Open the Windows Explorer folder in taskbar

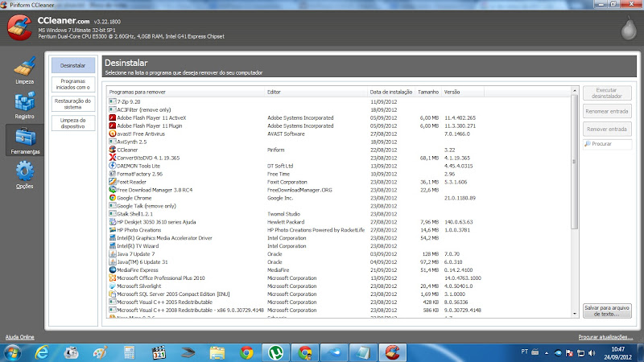[x=217, y=353]
